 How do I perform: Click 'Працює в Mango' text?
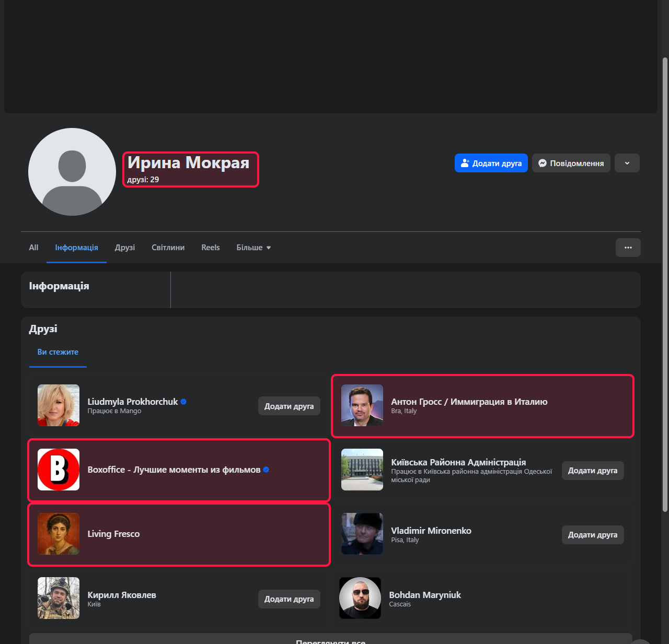click(x=114, y=411)
